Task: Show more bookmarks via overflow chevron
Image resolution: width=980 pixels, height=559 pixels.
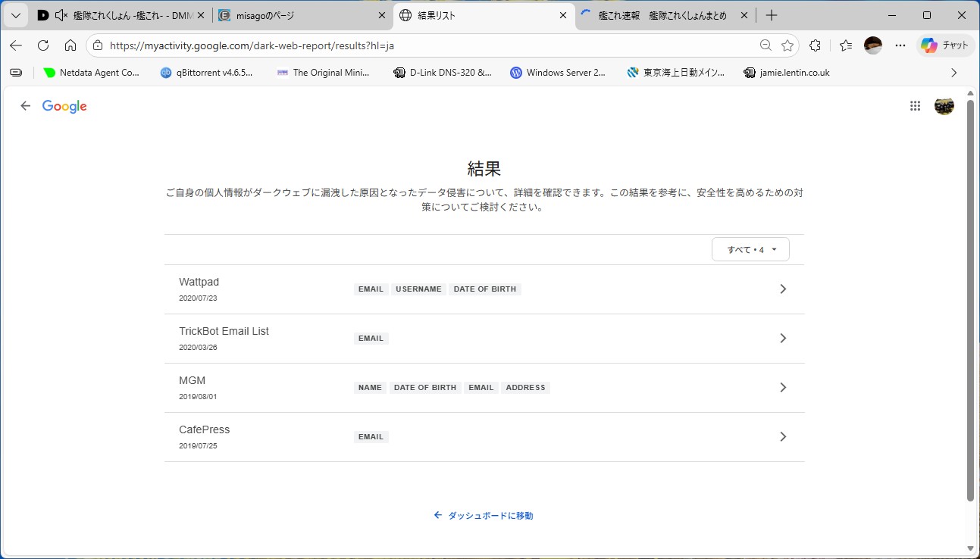Action: [x=953, y=73]
